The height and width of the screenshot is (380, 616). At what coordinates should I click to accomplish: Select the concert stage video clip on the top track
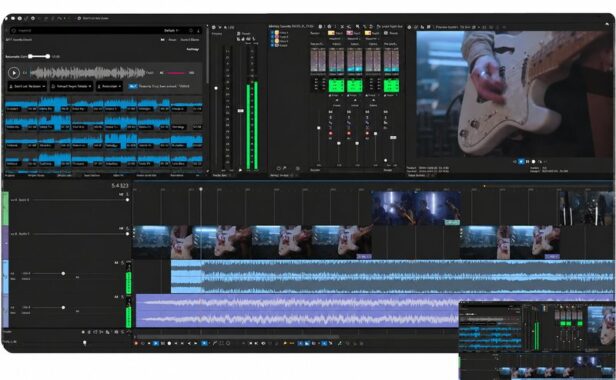416,208
